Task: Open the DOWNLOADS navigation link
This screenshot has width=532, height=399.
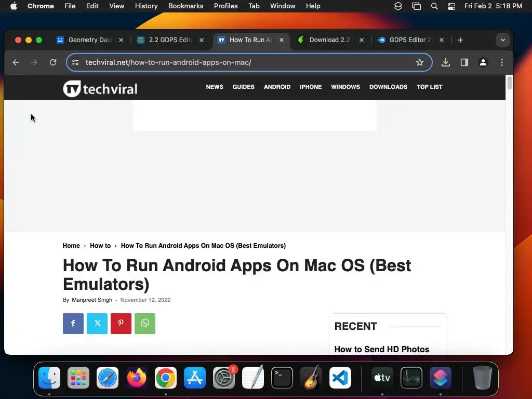Action: point(388,87)
